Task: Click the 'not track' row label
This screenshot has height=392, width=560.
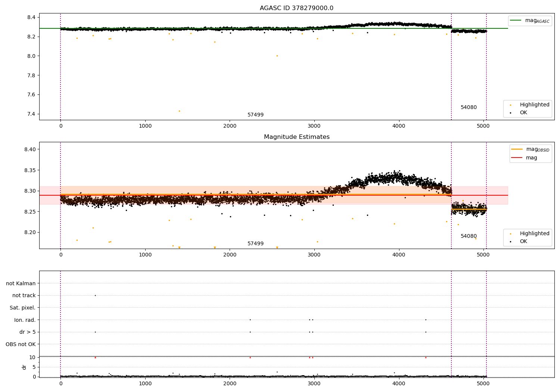Action: click(x=24, y=296)
